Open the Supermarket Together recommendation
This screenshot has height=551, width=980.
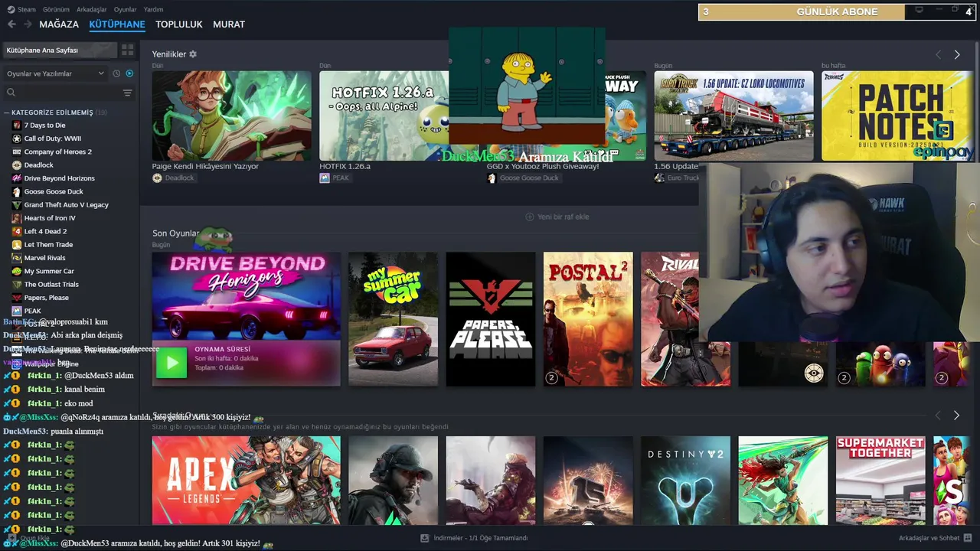pyautogui.click(x=880, y=481)
